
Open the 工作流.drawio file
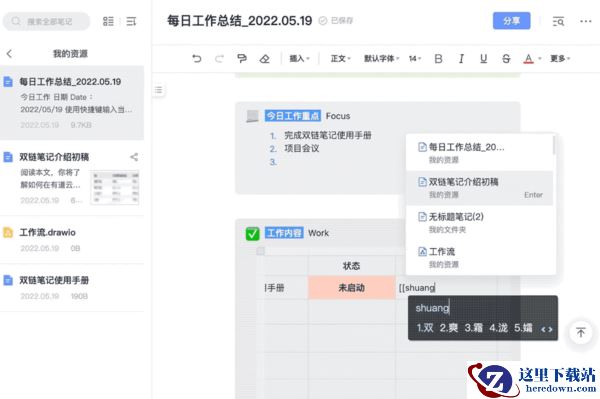click(72, 240)
